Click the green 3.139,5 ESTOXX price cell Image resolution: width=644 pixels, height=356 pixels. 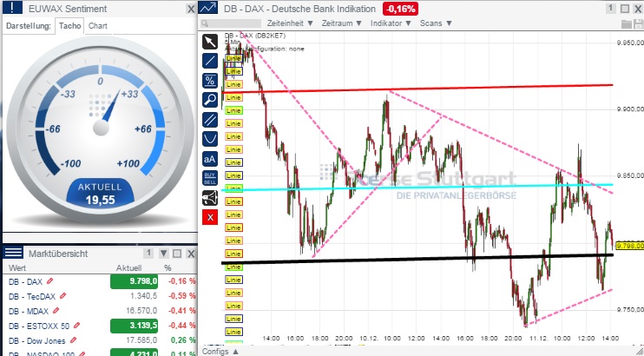[134, 326]
